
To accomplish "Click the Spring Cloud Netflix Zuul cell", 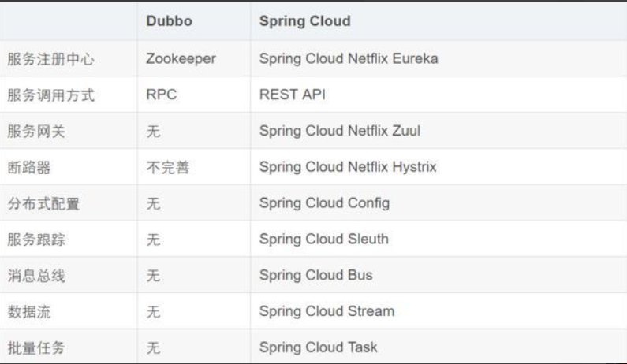I will (339, 131).
